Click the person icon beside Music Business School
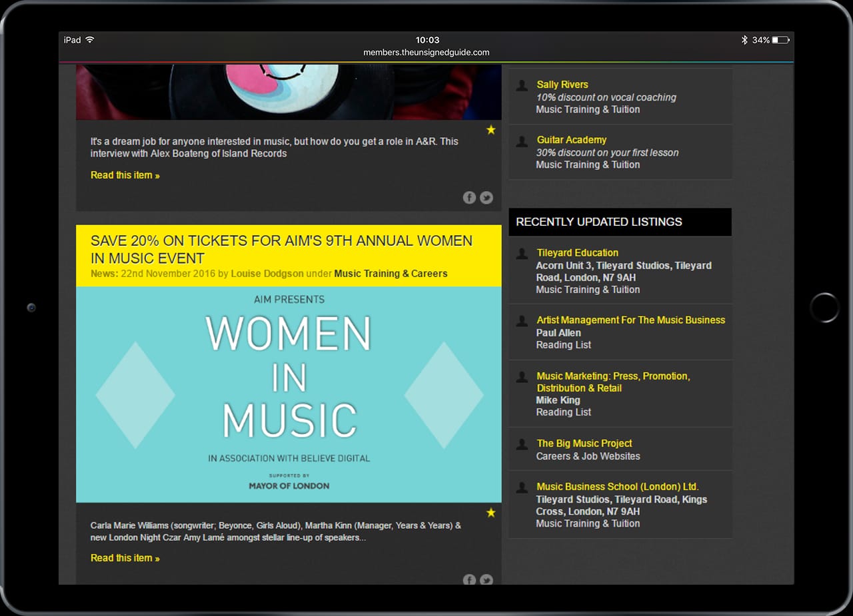The width and height of the screenshot is (853, 616). [522, 487]
